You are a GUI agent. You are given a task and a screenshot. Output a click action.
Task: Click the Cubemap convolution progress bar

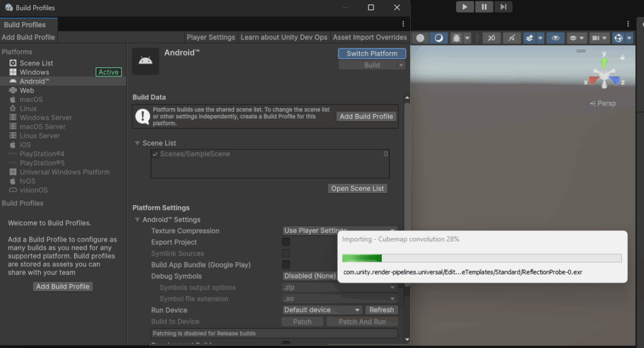482,258
